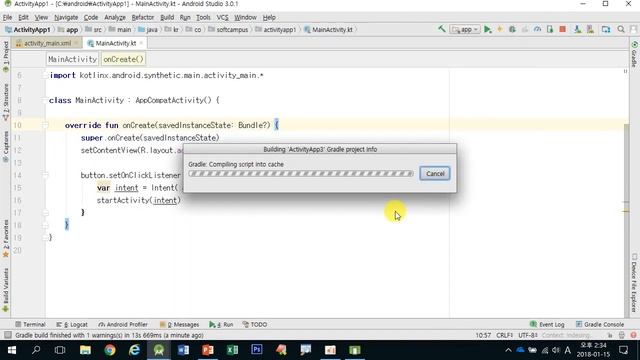This screenshot has width=640, height=360.
Task: Collapse the import block fold marker
Action: [45, 75]
